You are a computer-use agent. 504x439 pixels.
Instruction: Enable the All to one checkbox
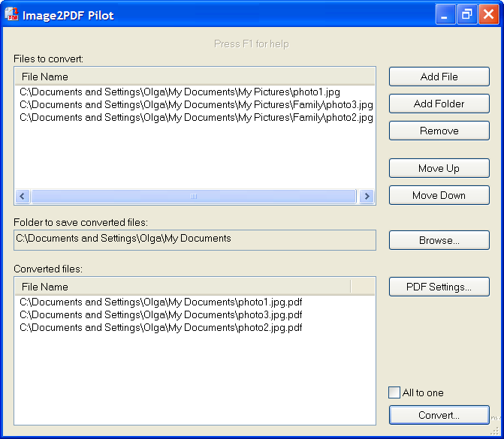(394, 392)
